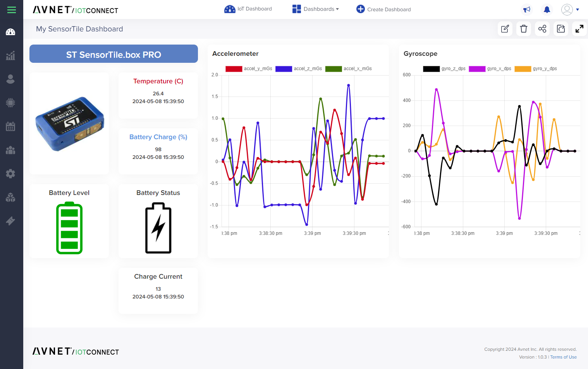
Task: Click the share dashboard icon
Action: pos(542,29)
